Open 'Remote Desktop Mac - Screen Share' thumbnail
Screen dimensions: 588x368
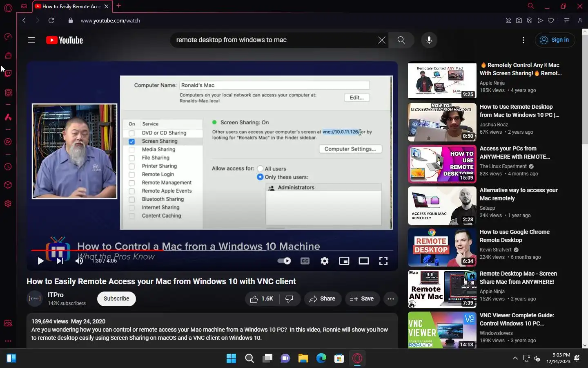coord(442,289)
